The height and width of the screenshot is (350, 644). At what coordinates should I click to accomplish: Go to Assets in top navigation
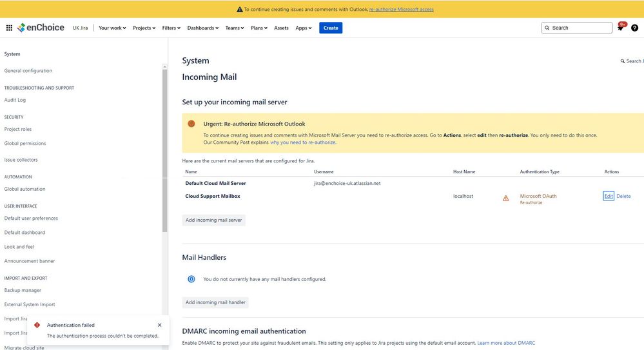point(281,28)
